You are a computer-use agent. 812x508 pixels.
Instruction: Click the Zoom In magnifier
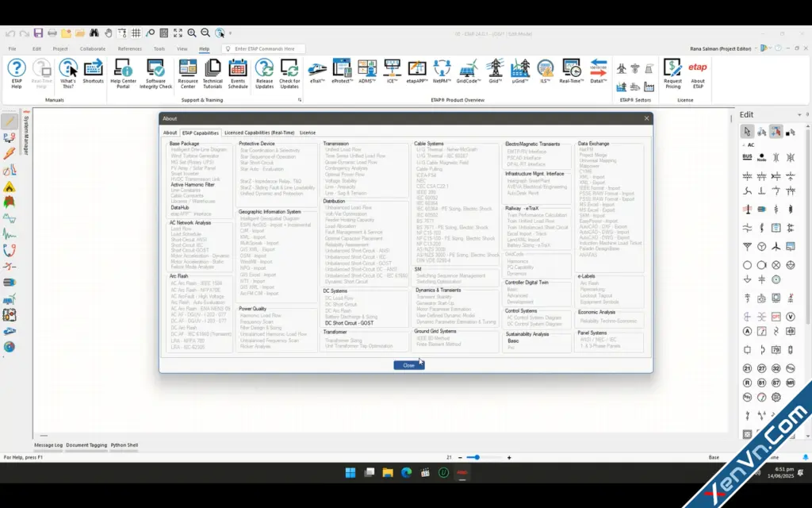[x=192, y=33]
